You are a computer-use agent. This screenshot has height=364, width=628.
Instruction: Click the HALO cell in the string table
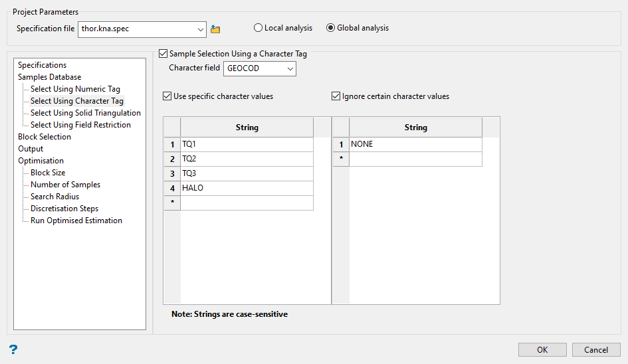[x=246, y=188]
